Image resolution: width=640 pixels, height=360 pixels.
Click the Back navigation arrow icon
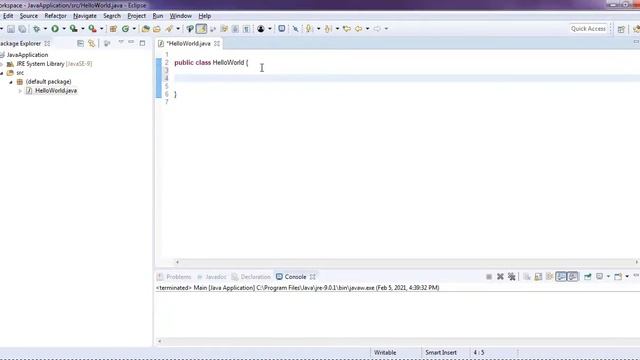point(358,29)
